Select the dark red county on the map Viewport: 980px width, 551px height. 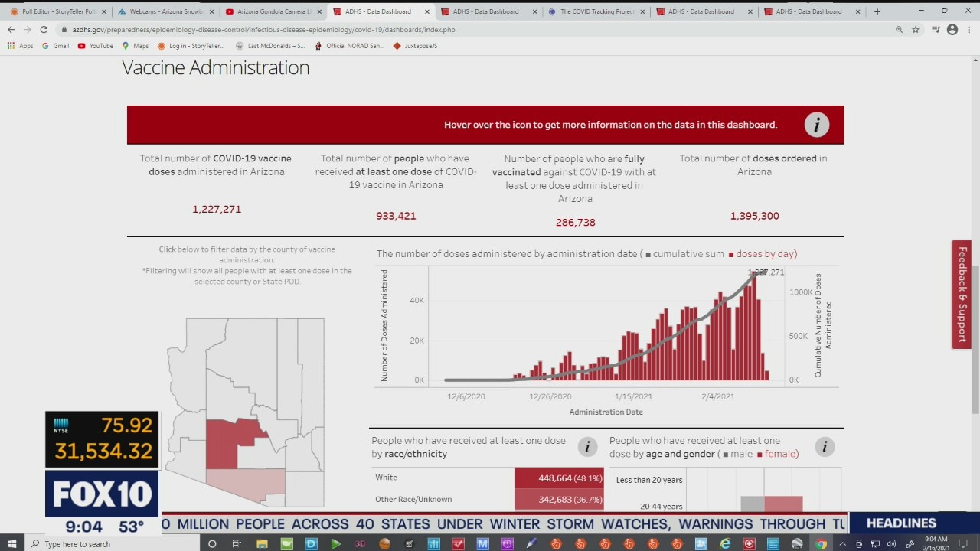[x=230, y=442]
